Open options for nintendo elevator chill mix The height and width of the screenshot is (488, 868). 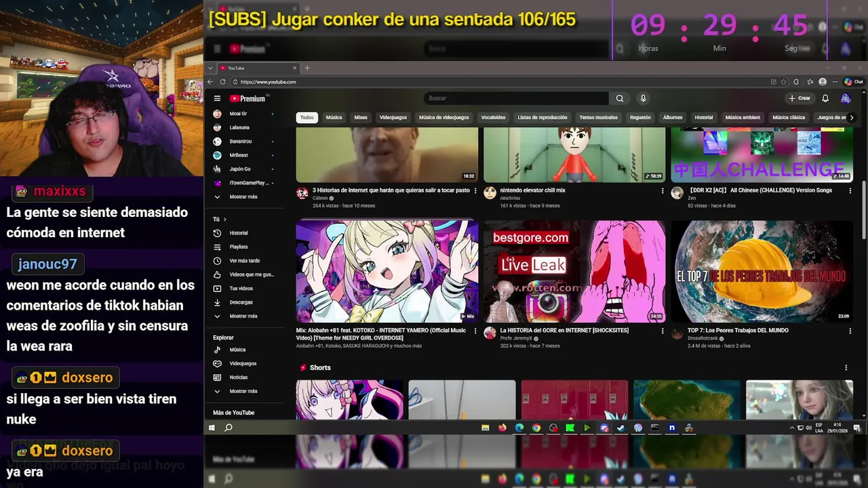[x=663, y=190]
